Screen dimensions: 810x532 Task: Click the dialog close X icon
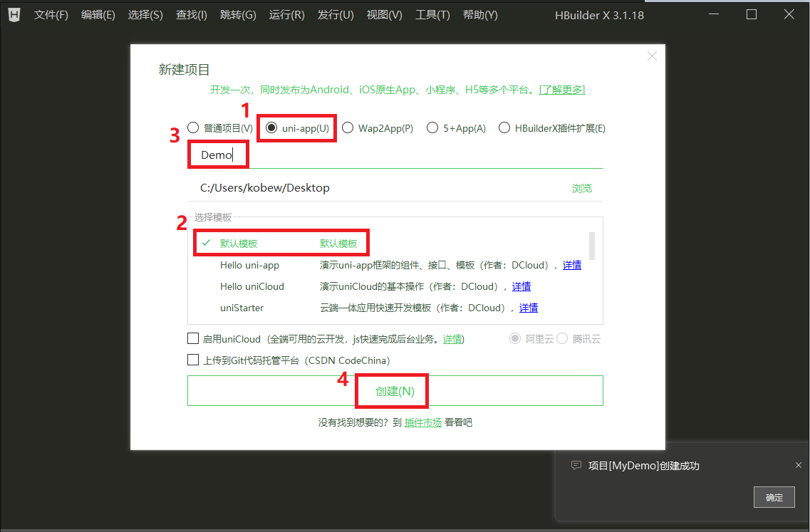(652, 56)
